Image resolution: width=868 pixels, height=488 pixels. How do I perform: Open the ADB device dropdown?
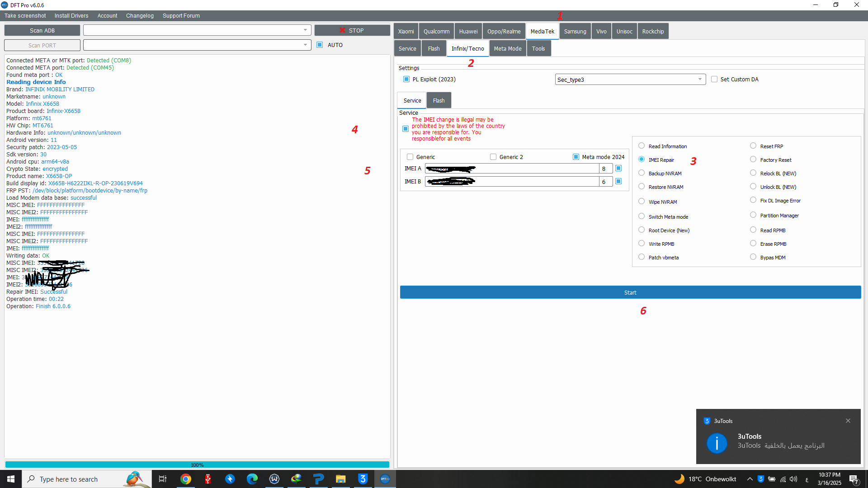tap(197, 30)
